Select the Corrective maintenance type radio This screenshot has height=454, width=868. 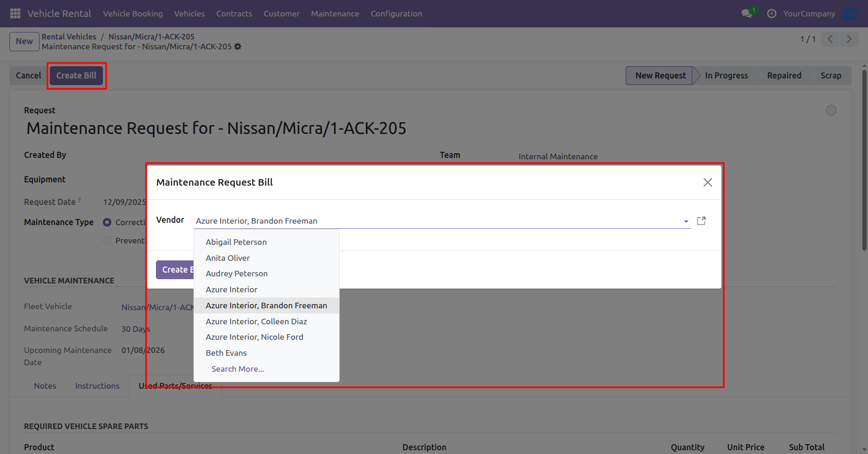point(107,222)
